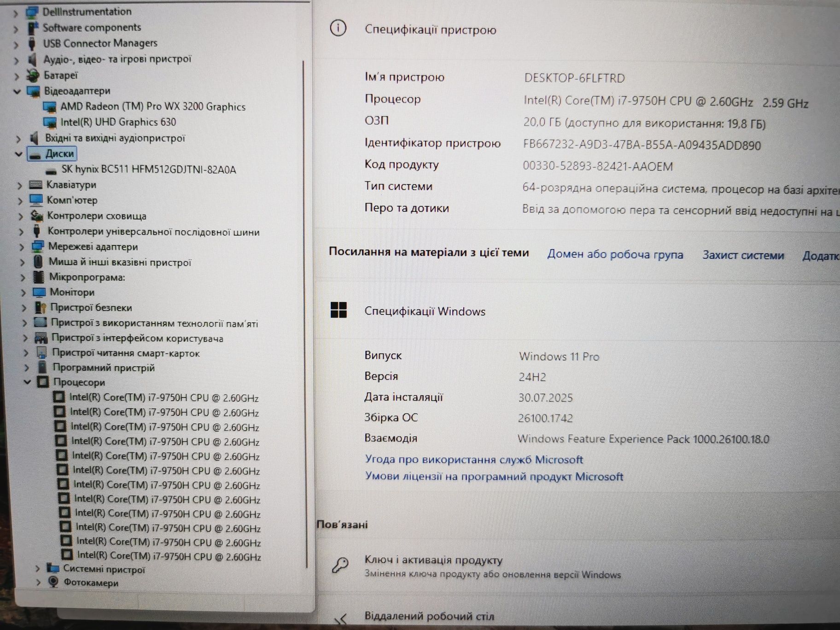Open Умови ліцензії на програмний продукт Microsoft
Image resolution: width=840 pixels, height=630 pixels.
[x=494, y=477]
